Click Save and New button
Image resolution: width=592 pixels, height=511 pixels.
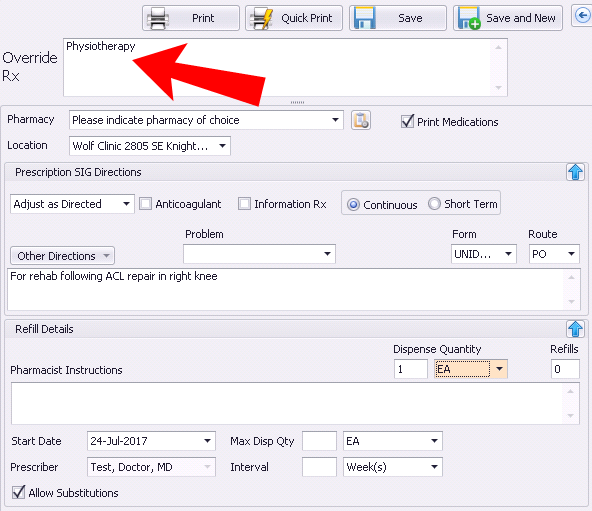pos(507,18)
